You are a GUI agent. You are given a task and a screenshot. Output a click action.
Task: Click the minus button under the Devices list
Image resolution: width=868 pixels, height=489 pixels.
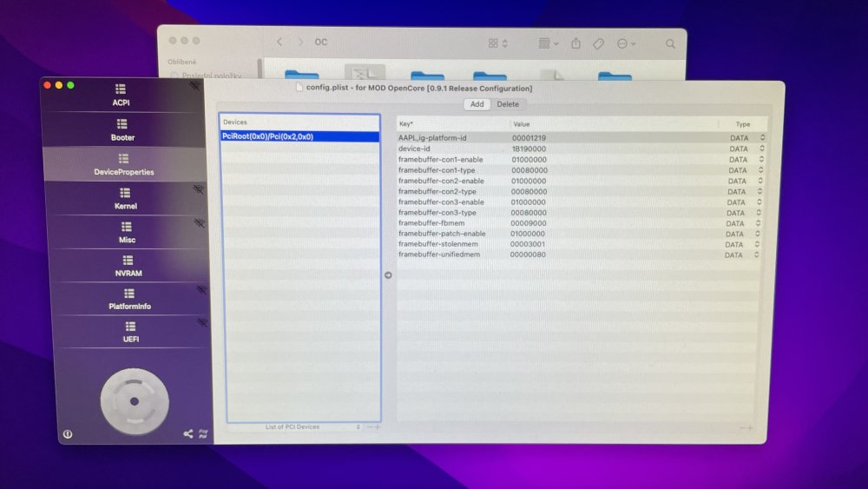369,427
